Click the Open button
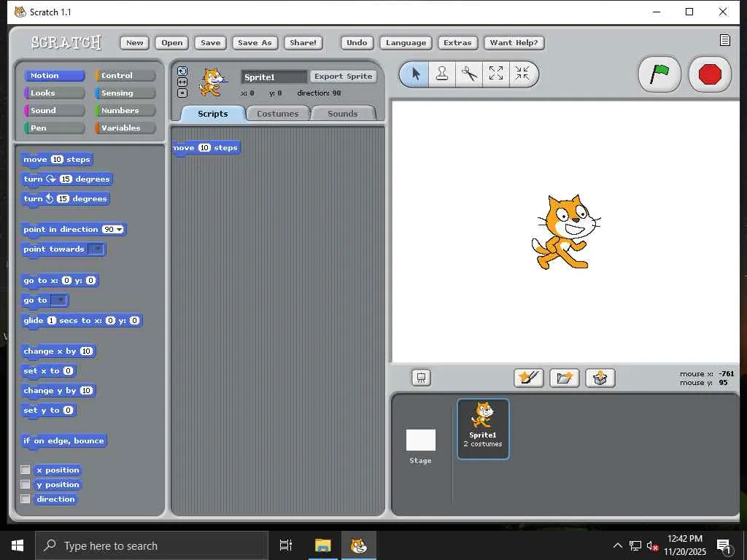This screenshot has height=560, width=747. click(x=172, y=43)
